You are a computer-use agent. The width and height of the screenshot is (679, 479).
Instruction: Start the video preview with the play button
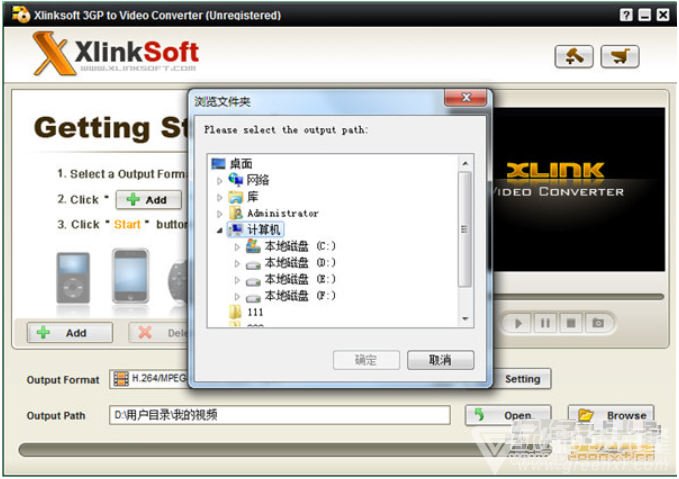coord(518,323)
